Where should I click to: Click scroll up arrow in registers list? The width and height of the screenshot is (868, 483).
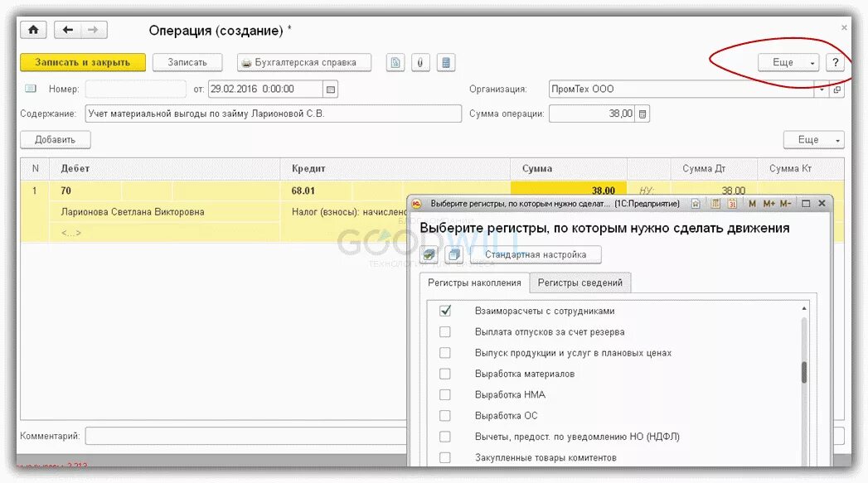(x=804, y=308)
